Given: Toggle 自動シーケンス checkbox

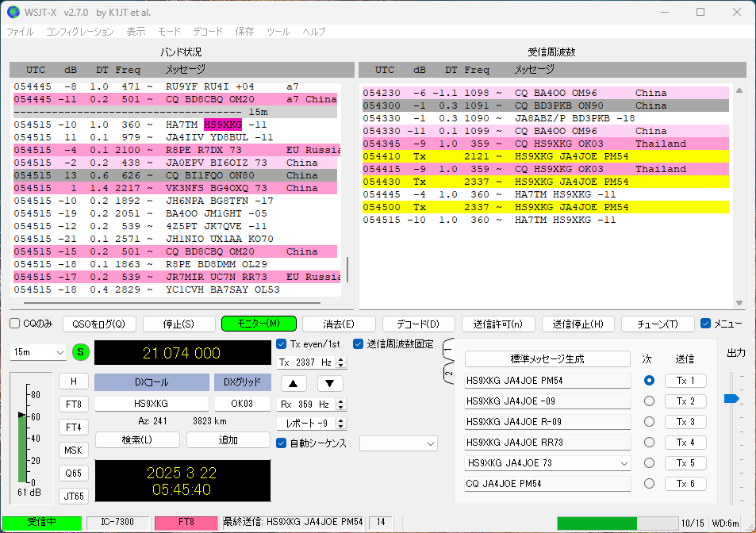Looking at the screenshot, I should [x=282, y=443].
